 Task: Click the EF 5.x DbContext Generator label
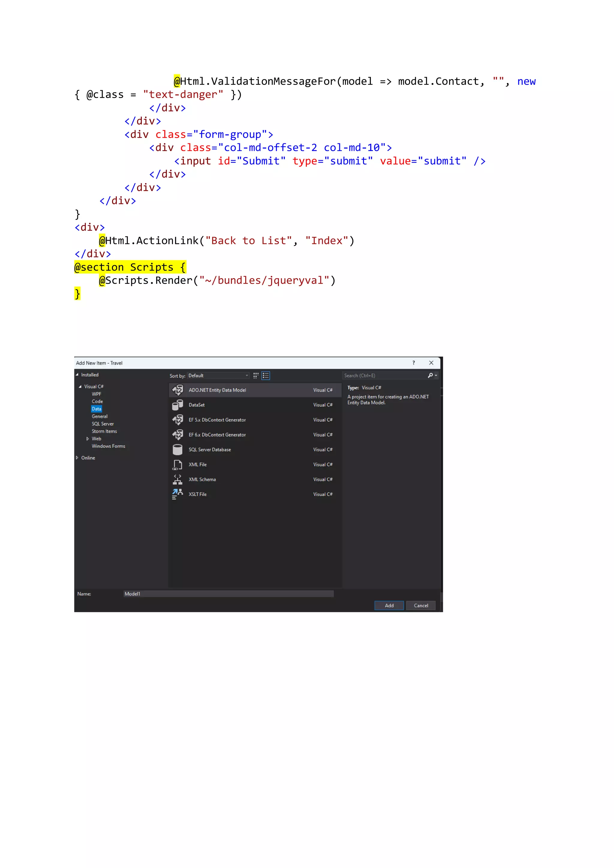[217, 420]
